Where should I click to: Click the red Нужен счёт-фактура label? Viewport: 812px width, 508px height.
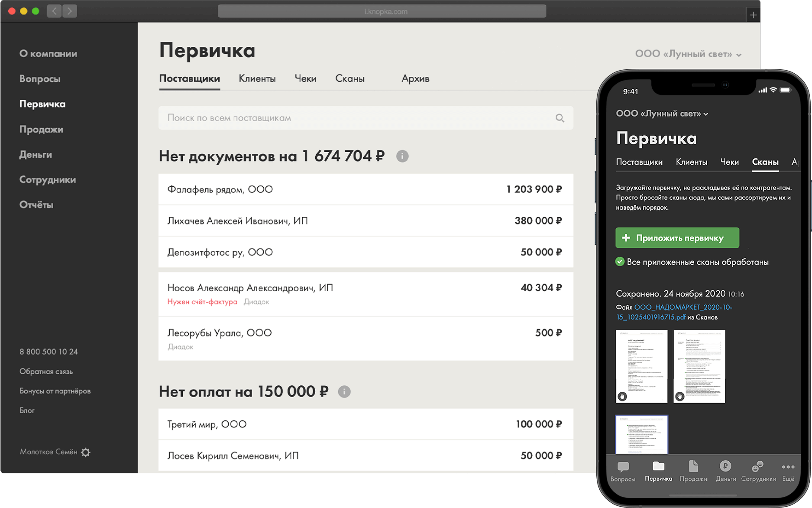click(202, 302)
